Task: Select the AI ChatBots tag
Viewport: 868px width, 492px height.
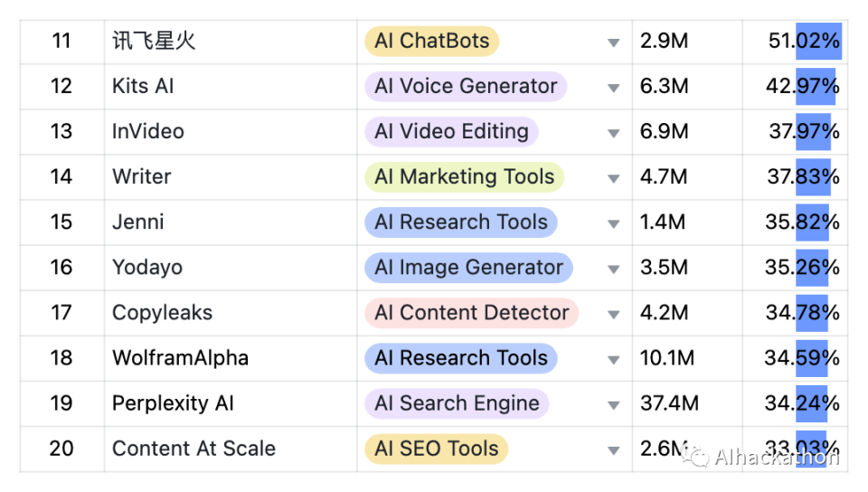Action: tap(431, 41)
